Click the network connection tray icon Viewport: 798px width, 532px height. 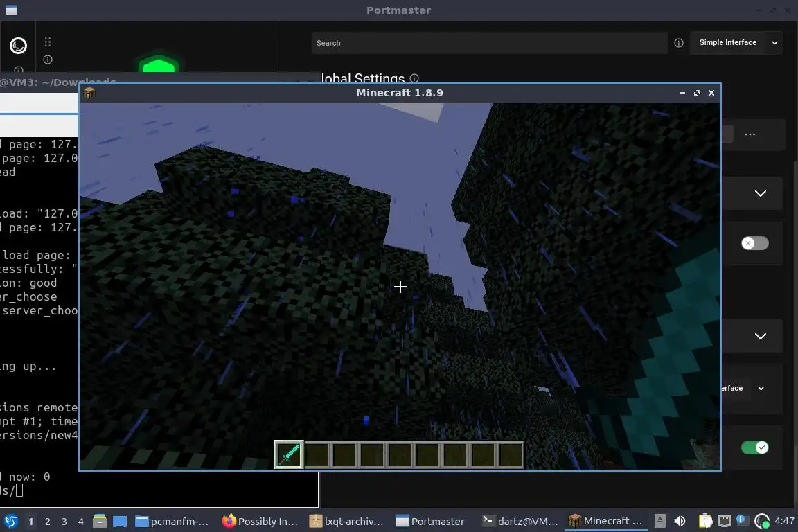pos(724,521)
